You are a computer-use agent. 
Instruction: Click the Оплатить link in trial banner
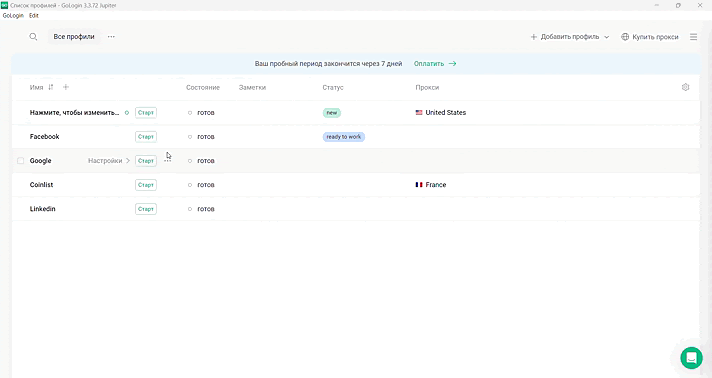pyautogui.click(x=429, y=64)
